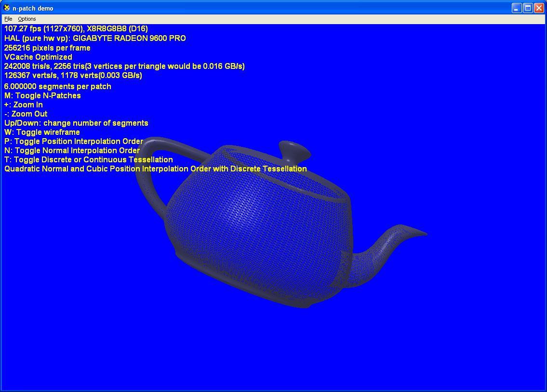Click 'N: Toggle Normal Interpolation Order' text
Screen dimensions: 547x392
(72, 150)
